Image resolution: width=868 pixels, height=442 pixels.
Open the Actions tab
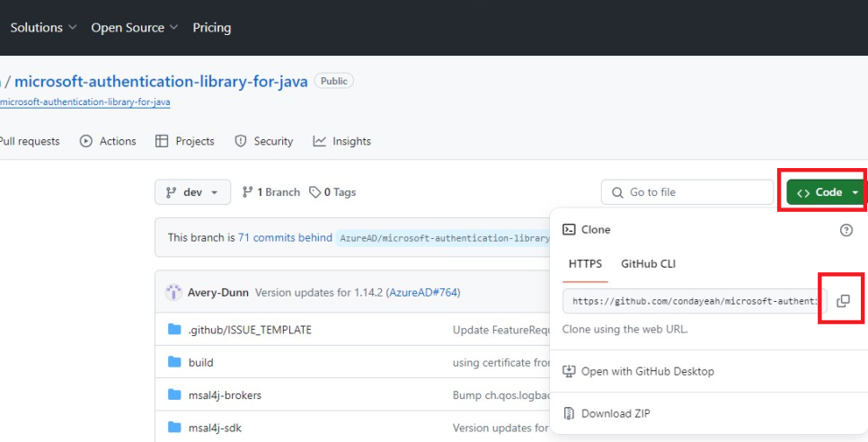[108, 141]
